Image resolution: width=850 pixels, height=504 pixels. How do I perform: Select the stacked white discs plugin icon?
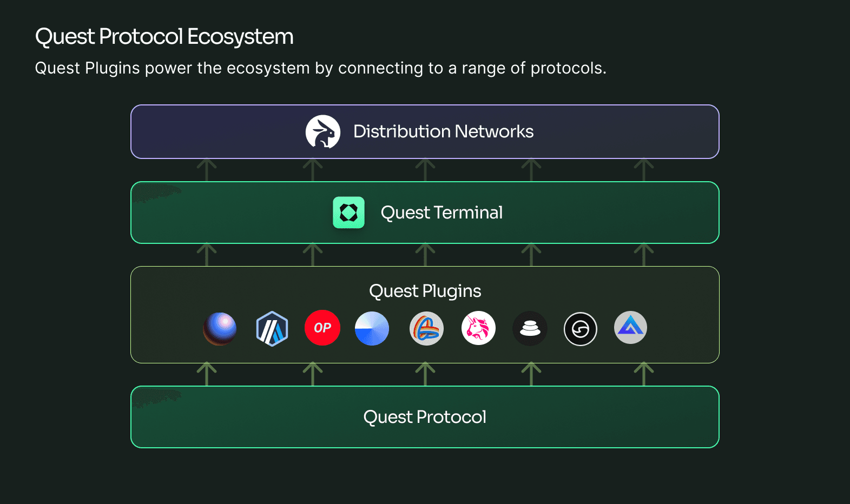(x=530, y=328)
